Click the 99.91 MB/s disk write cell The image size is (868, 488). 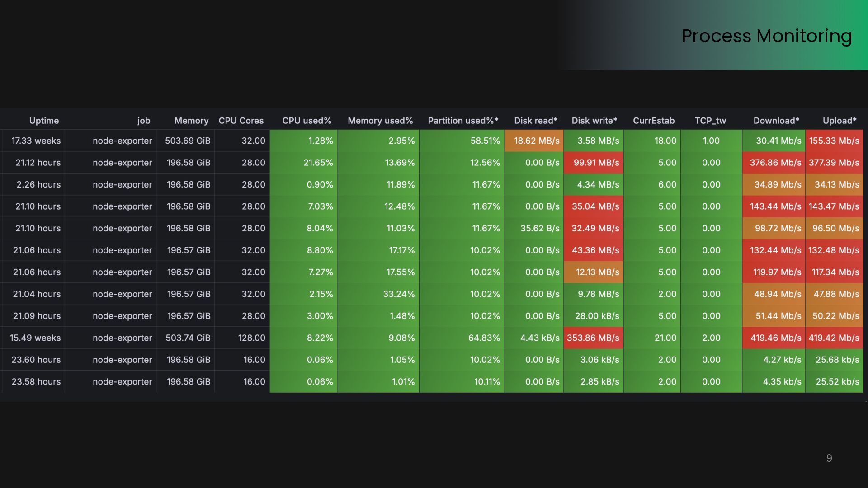coord(596,163)
